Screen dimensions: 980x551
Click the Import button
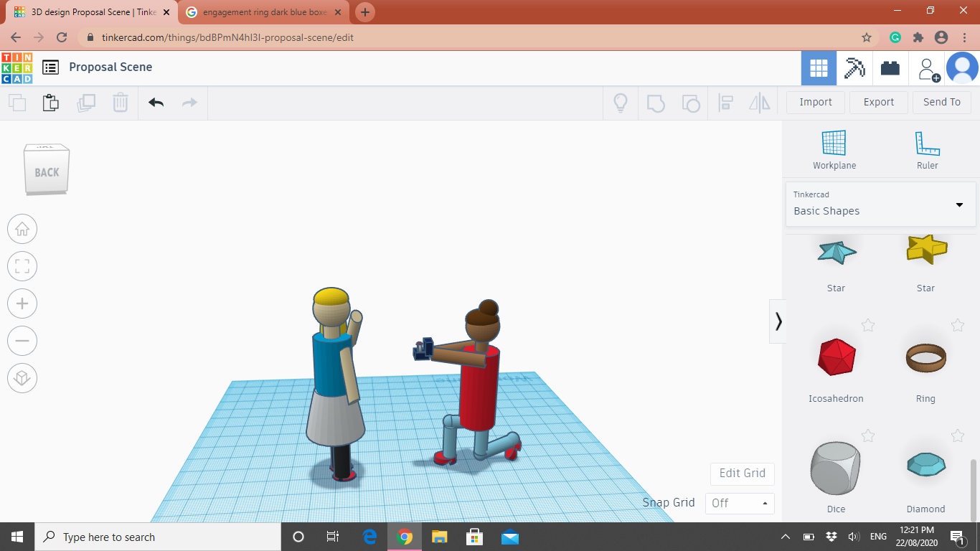point(816,102)
